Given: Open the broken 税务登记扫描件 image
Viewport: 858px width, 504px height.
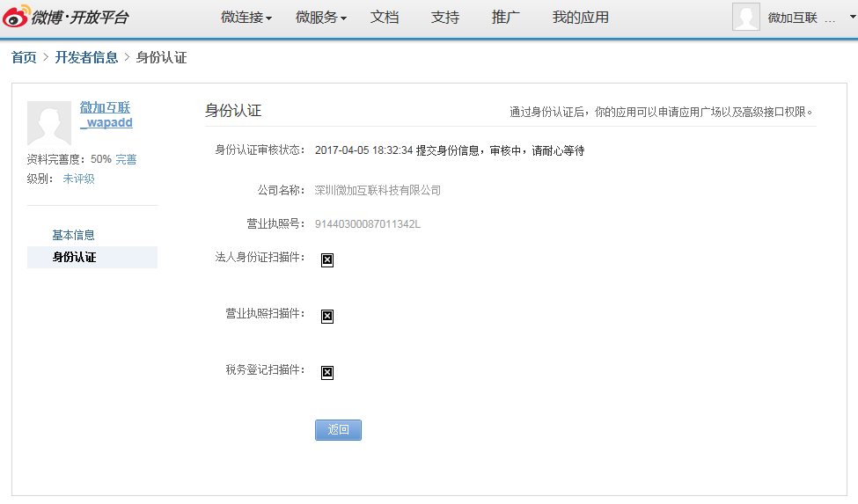Looking at the screenshot, I should pyautogui.click(x=327, y=373).
